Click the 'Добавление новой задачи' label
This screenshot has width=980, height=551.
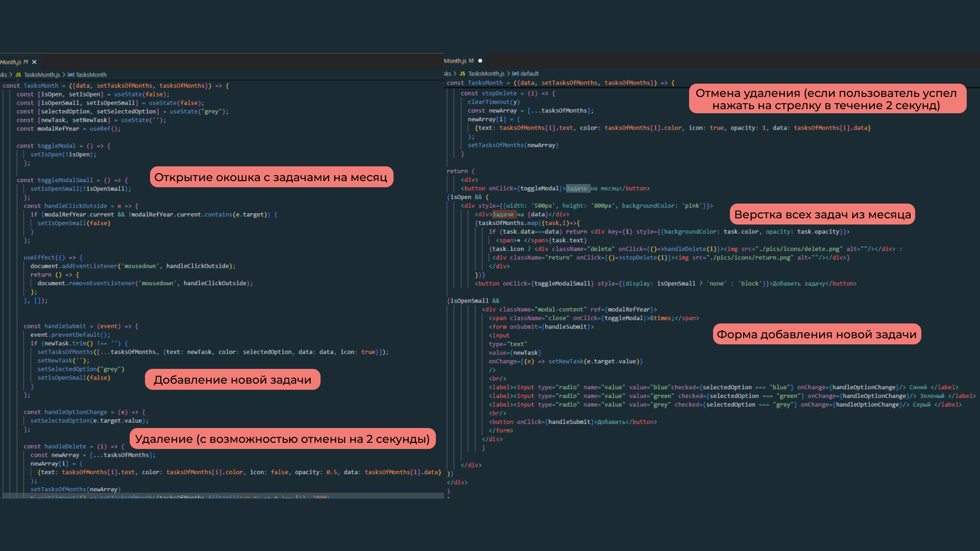tap(233, 380)
